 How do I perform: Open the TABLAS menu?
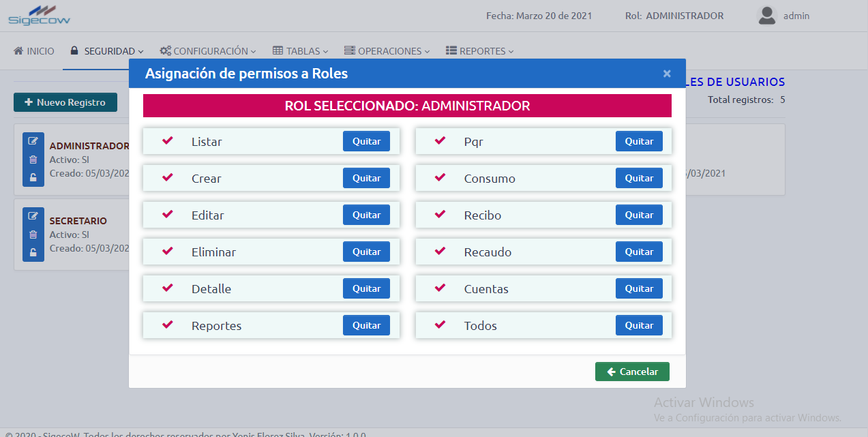(x=301, y=51)
